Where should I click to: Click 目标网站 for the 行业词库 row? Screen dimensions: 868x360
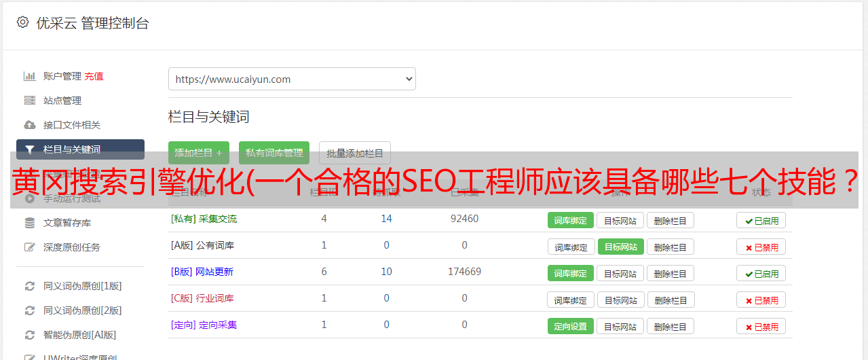620,300
